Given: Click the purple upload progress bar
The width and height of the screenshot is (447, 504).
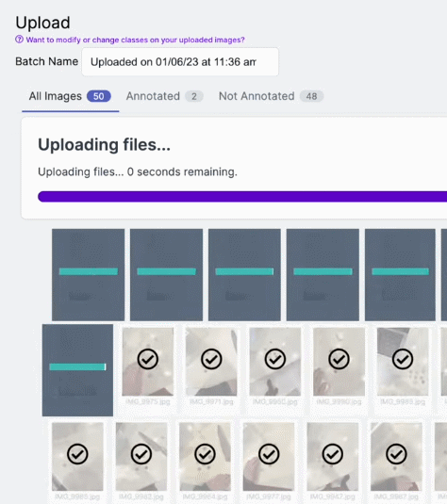Looking at the screenshot, I should 242,196.
